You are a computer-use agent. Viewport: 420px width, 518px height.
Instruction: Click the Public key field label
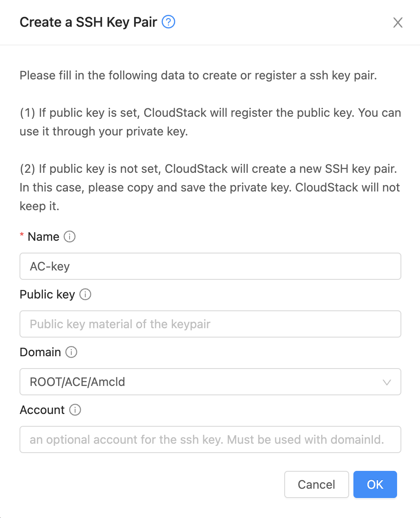coord(47,294)
